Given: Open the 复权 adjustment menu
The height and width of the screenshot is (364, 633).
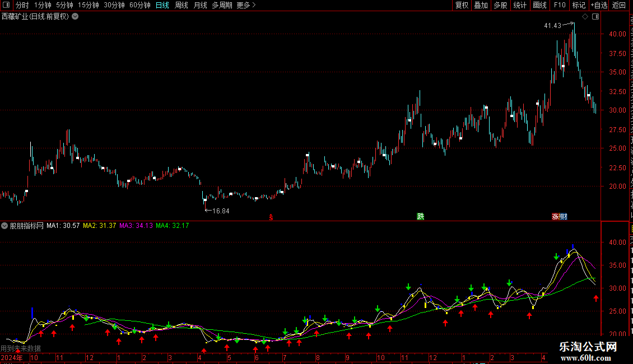Looking at the screenshot, I should tap(462, 5).
